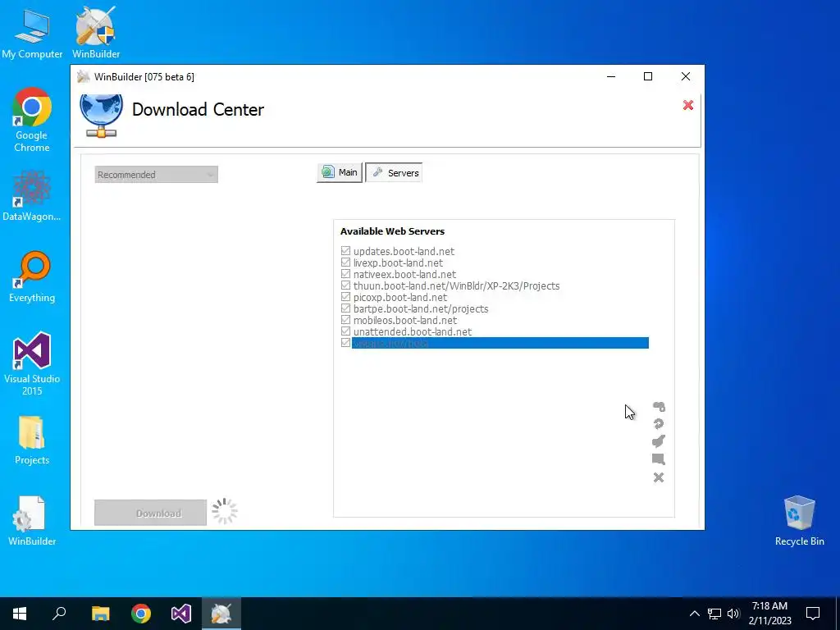Open the Recycle Bin
The image size is (840, 630).
point(799,521)
